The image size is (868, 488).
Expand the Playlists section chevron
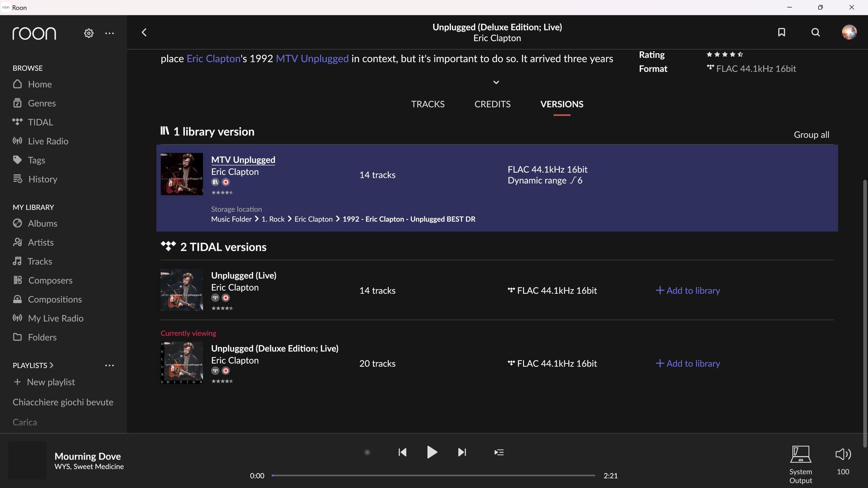(51, 365)
